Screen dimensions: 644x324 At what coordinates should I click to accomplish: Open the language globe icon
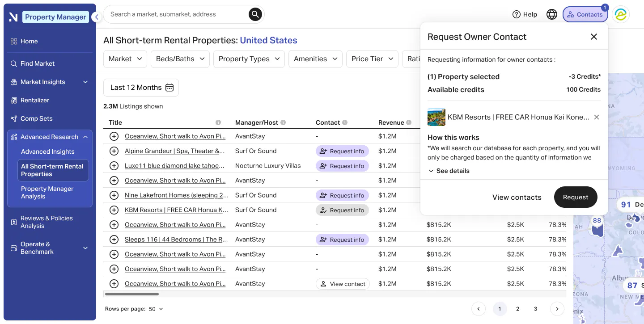coord(552,14)
